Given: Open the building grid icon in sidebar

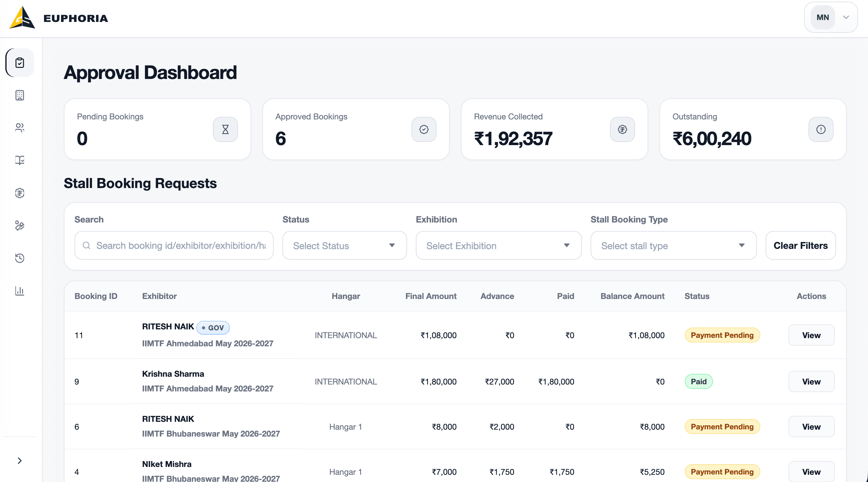Looking at the screenshot, I should tap(20, 96).
